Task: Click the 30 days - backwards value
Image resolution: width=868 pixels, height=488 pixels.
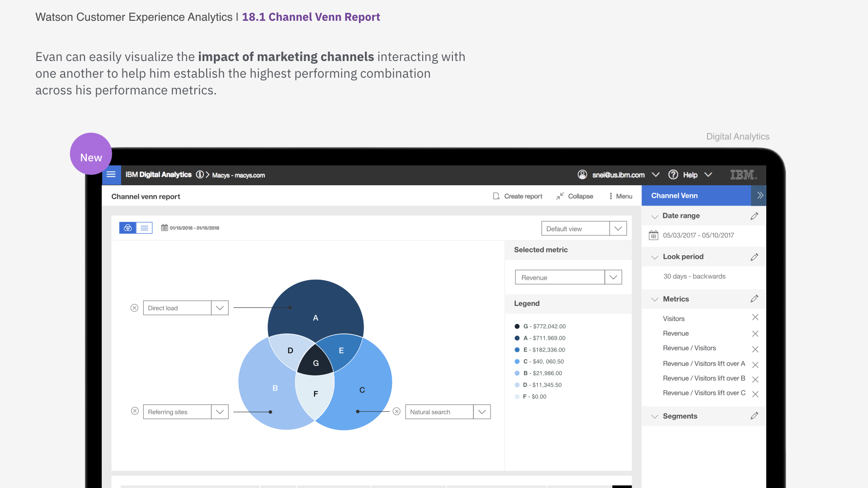Action: tap(694, 276)
